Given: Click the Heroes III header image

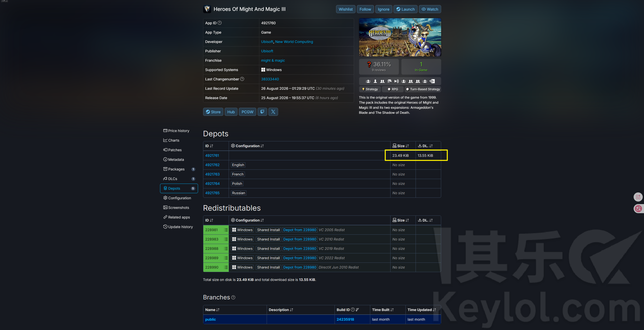Looking at the screenshot, I should tap(400, 37).
